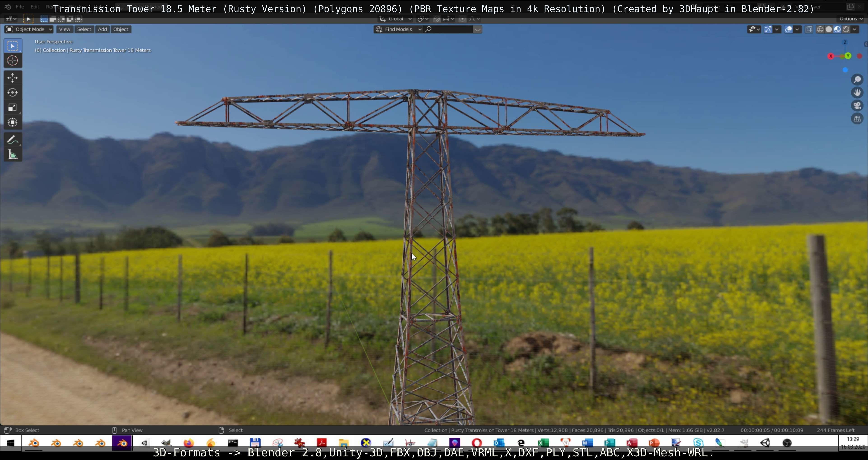Set selection mode to invert
The width and height of the screenshot is (868, 460).
[x=70, y=19]
